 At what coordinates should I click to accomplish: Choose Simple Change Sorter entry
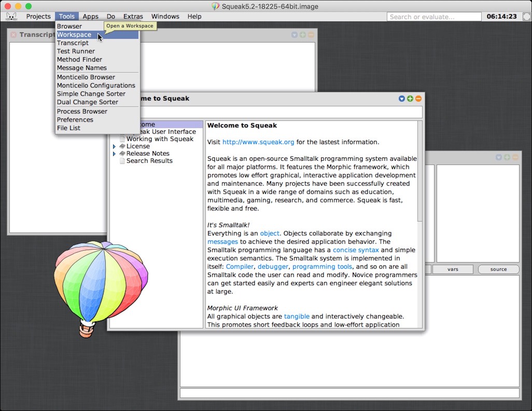(97, 94)
